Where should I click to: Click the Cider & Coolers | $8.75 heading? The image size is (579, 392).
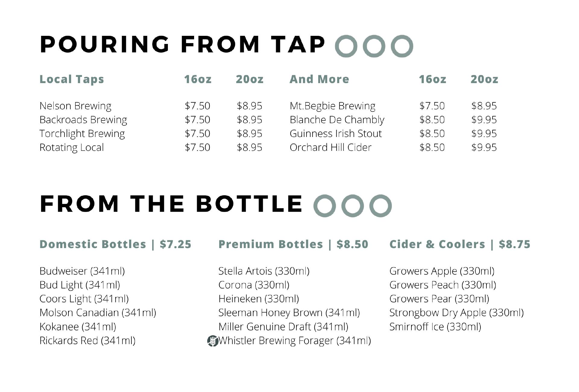coord(460,244)
